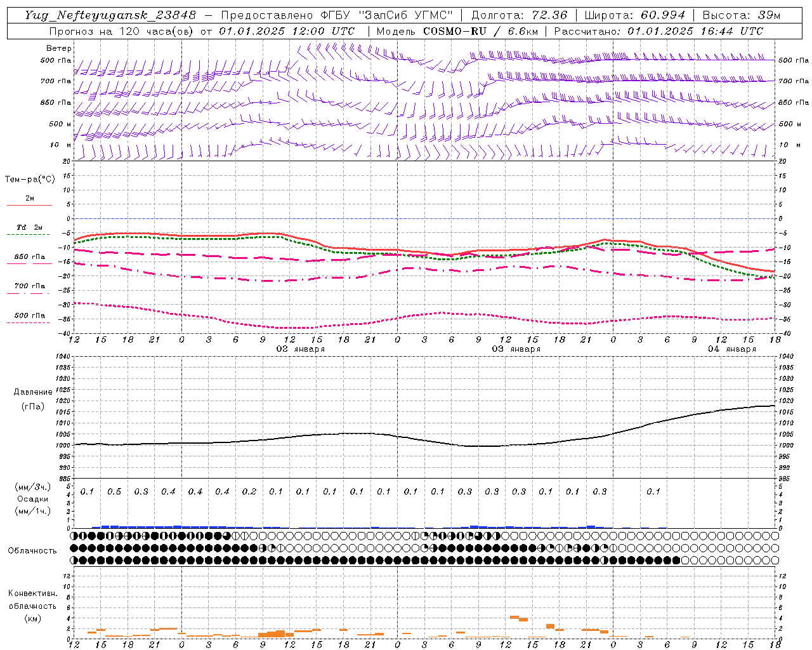Click the '03 января' date label
The height and width of the screenshot is (650, 812).
point(516,349)
